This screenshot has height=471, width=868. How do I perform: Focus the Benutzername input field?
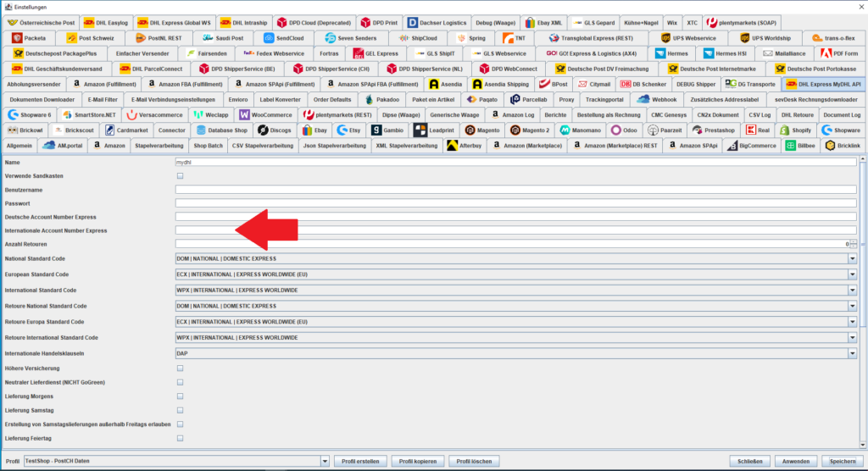516,190
